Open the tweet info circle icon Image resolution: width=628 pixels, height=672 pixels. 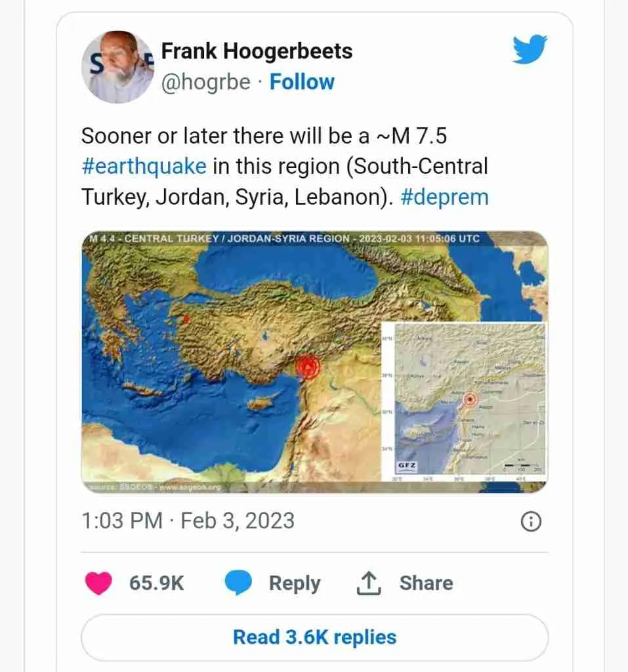530,521
